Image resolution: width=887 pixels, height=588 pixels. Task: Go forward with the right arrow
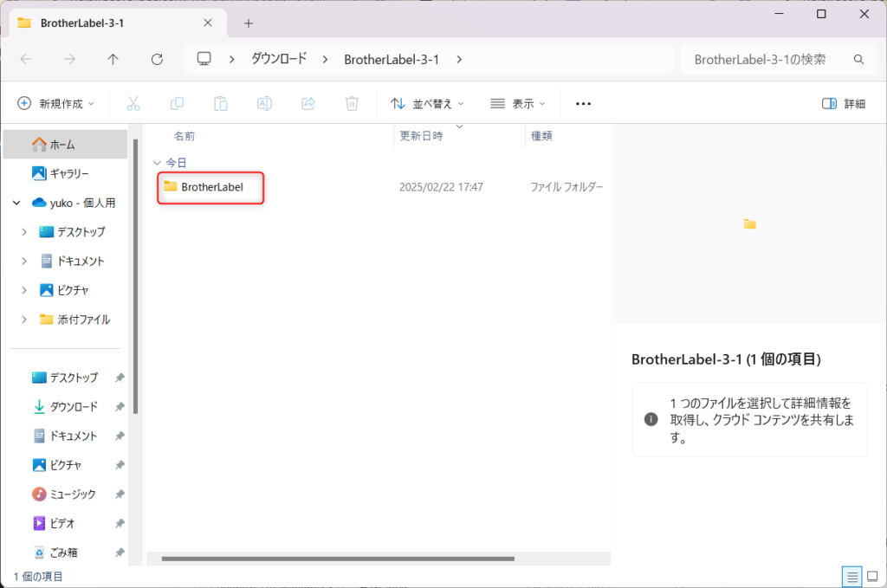[69, 60]
